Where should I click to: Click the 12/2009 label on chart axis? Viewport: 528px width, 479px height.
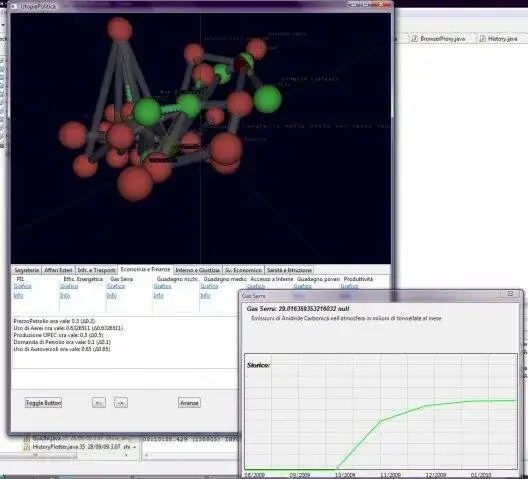pyautogui.click(x=436, y=475)
